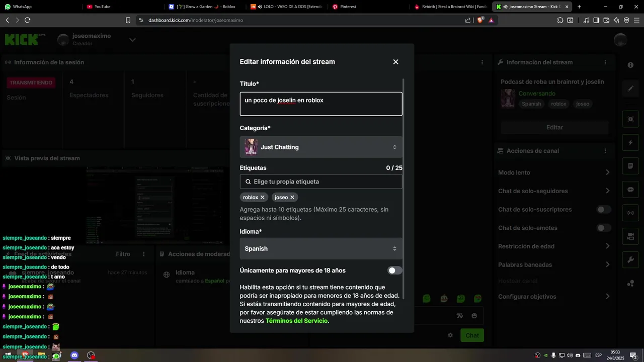The width and height of the screenshot is (644, 362).
Task: Open the Spanish language dropdown
Action: click(x=321, y=249)
